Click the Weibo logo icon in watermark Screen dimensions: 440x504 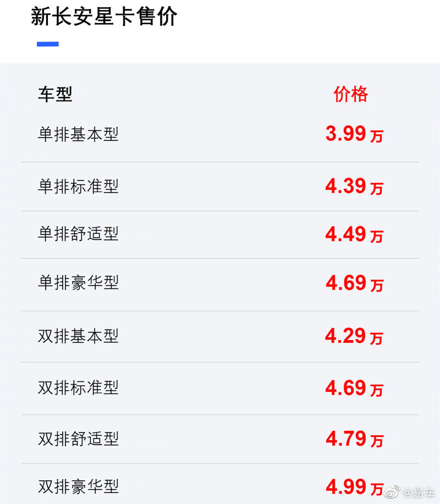click(392, 492)
